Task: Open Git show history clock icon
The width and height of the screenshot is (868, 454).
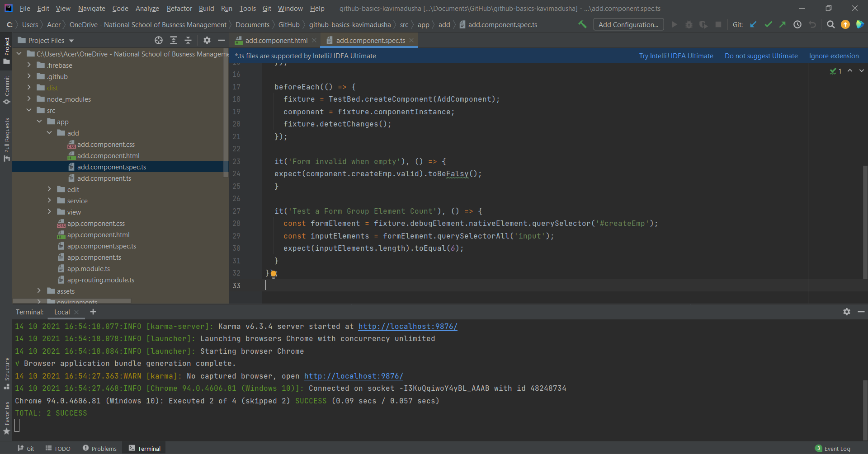Action: pyautogui.click(x=797, y=24)
